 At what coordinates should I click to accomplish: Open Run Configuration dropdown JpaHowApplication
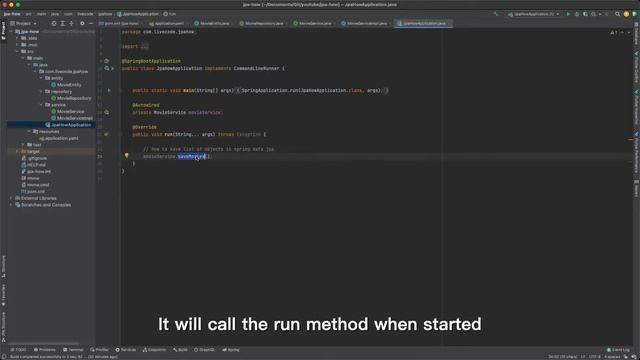click(534, 14)
